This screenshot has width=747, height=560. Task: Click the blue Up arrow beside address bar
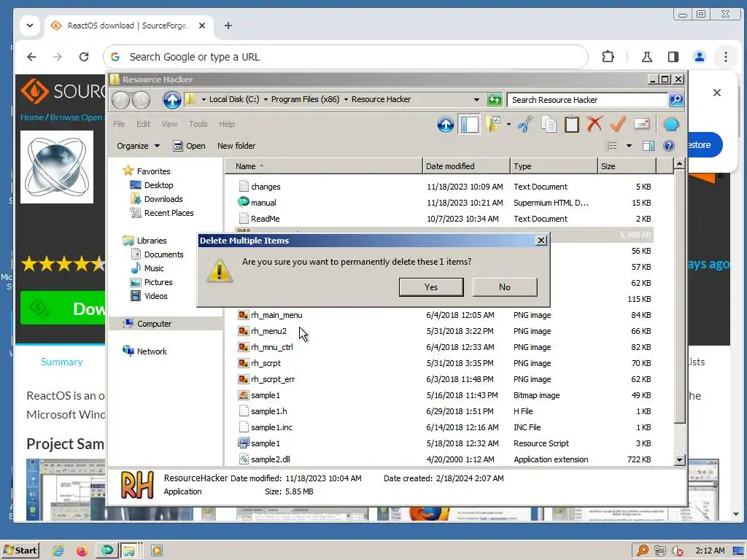(172, 100)
